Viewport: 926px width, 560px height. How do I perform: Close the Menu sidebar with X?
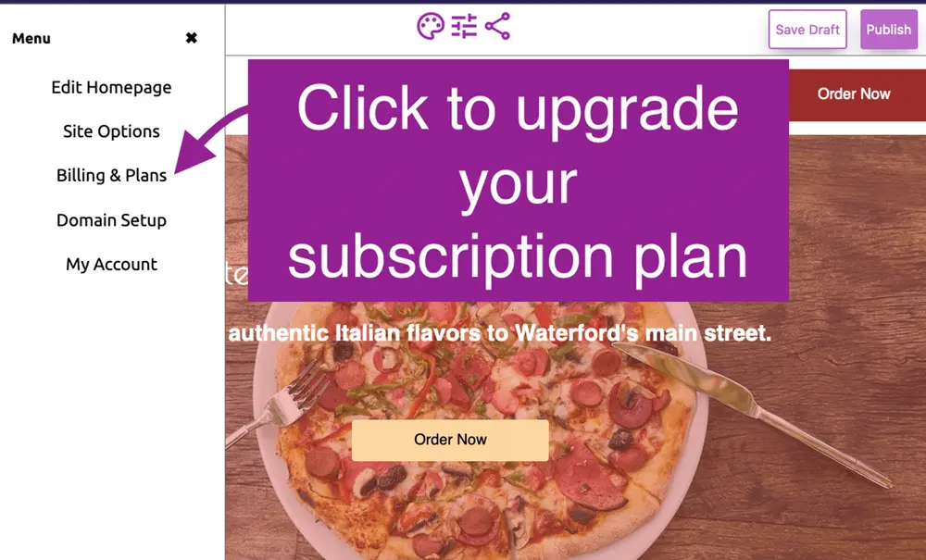192,38
